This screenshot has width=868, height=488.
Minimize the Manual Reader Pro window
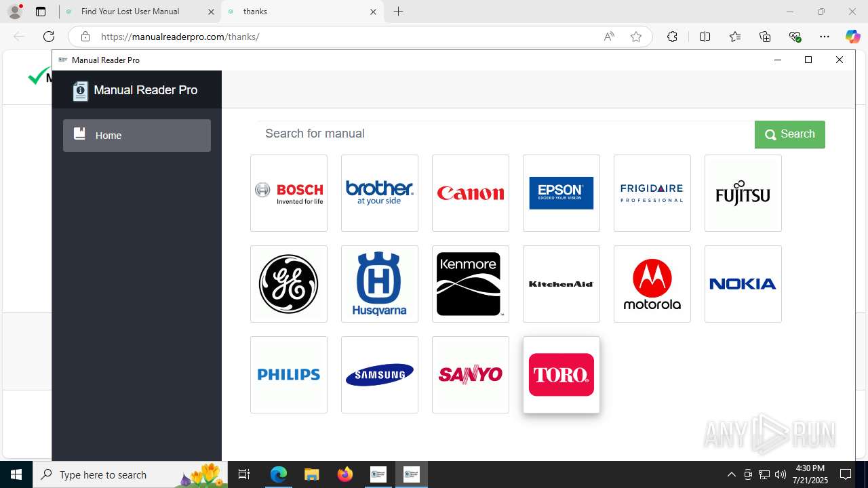pos(778,60)
